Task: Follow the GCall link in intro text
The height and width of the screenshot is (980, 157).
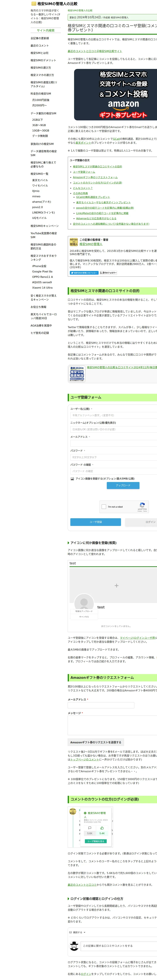Action: (x=116, y=139)
